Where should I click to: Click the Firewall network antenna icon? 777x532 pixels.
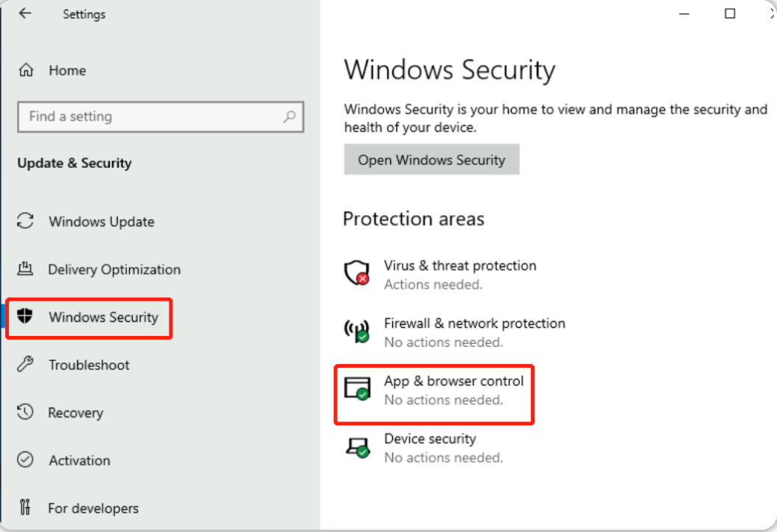(x=357, y=330)
